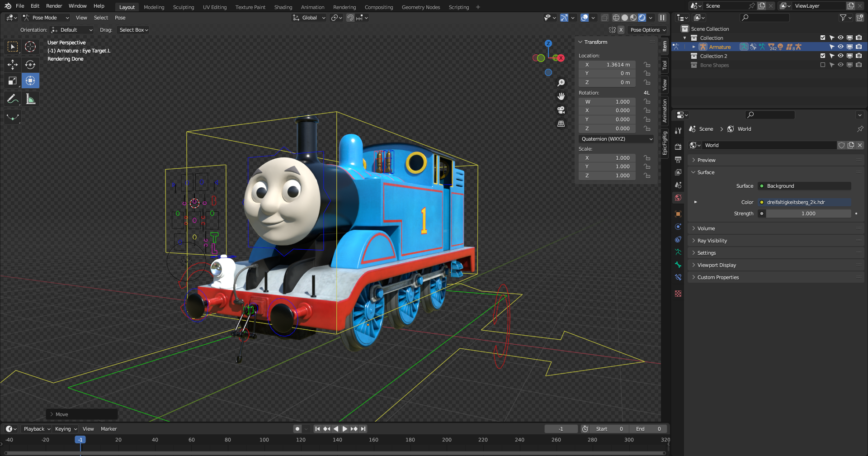This screenshot has width=868, height=456.
Task: Open Texture properties checker icon
Action: tap(678, 294)
